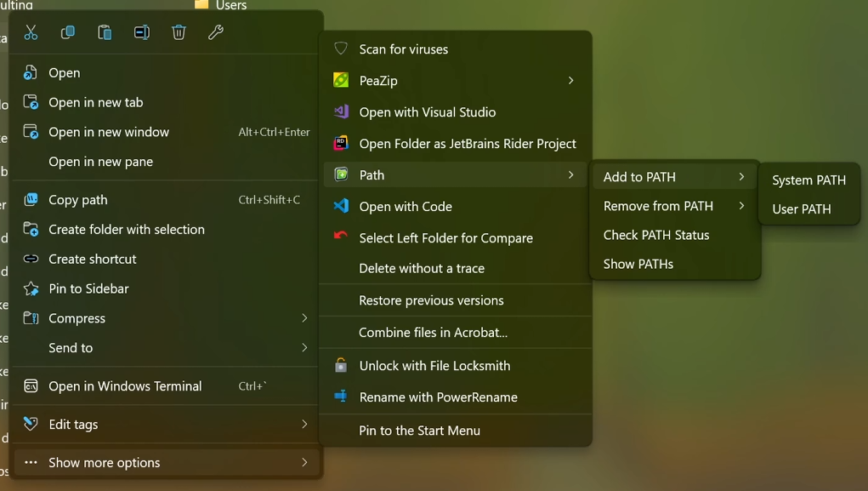Click the blue VS Code icon

tap(341, 206)
